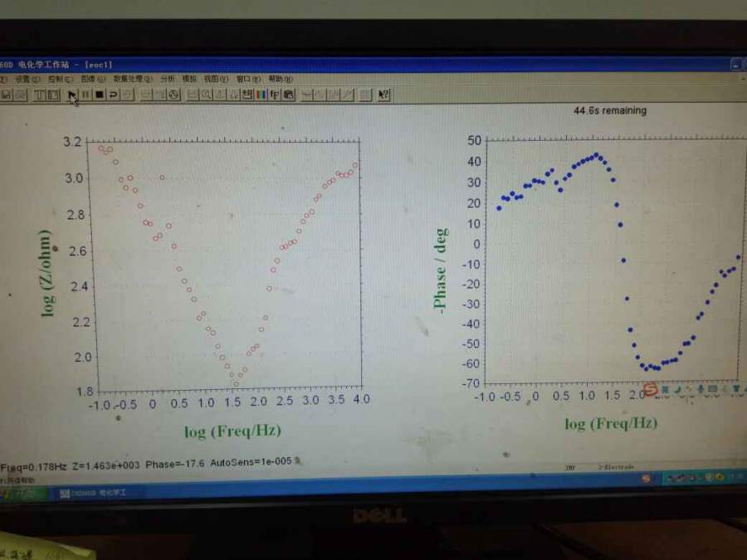747x560 pixels.
Task: Open the 分析 (Analysis) menu
Action: pyautogui.click(x=168, y=79)
